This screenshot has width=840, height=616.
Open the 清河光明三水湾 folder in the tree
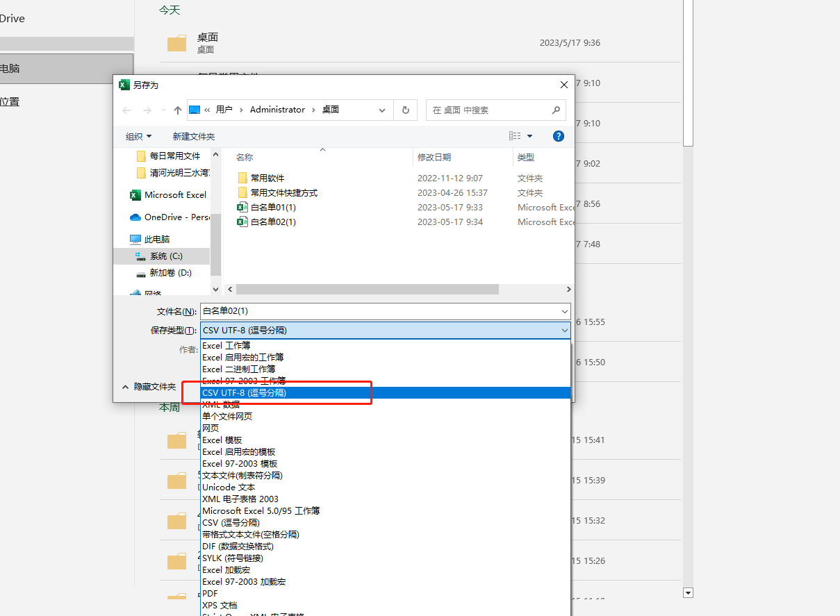click(173, 172)
